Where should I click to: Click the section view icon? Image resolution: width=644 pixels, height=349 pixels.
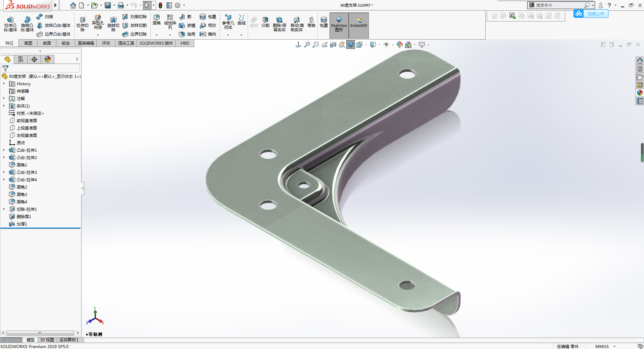(x=333, y=45)
